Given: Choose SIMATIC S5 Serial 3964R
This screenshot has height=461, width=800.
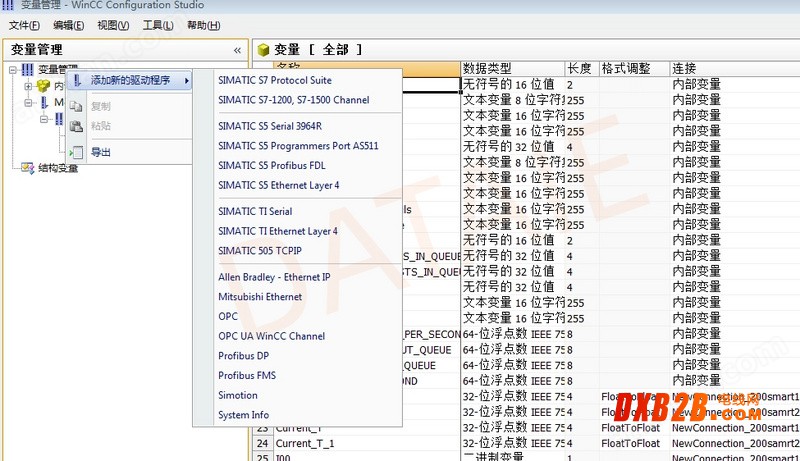Looking at the screenshot, I should (x=270, y=126).
